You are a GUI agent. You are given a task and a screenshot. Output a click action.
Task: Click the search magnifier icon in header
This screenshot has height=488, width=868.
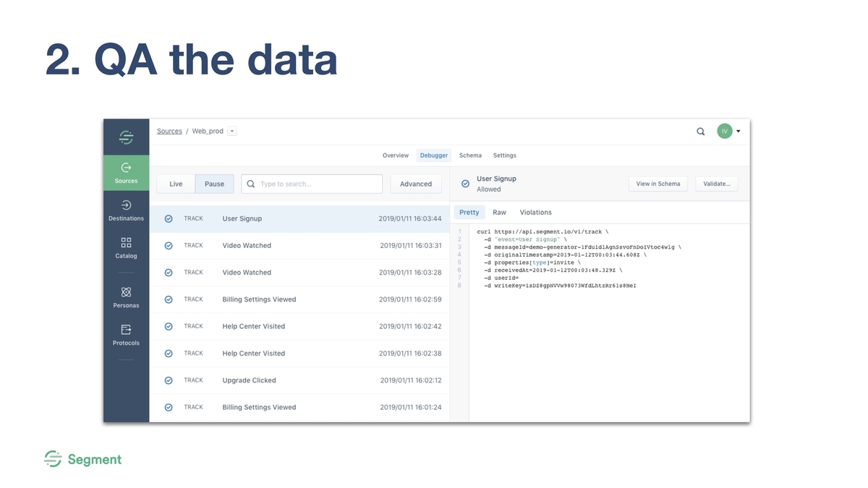[700, 132]
